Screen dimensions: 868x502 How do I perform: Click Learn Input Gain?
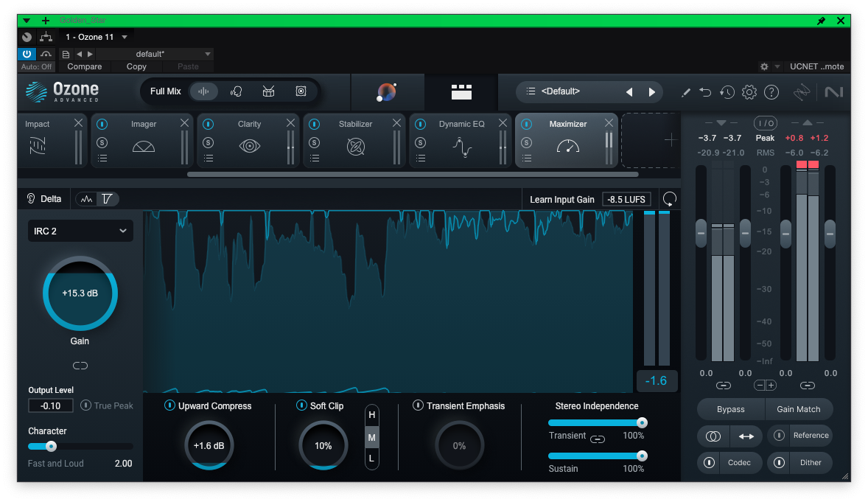point(562,200)
